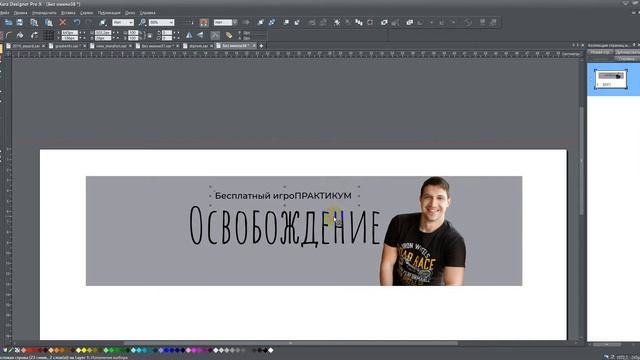Close the gradients.xar tab

[x=84, y=46]
